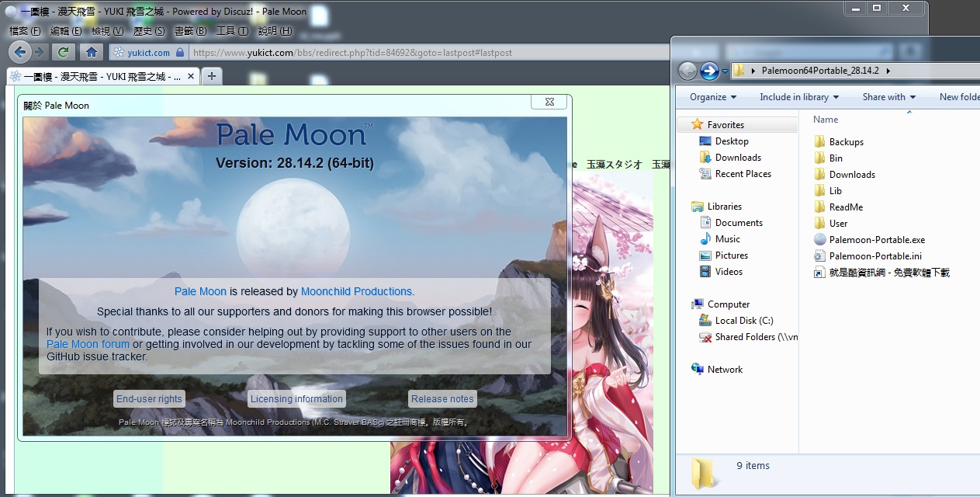This screenshot has height=497, width=980.
Task: Click the padlock icon in address bar
Action: tap(180, 53)
